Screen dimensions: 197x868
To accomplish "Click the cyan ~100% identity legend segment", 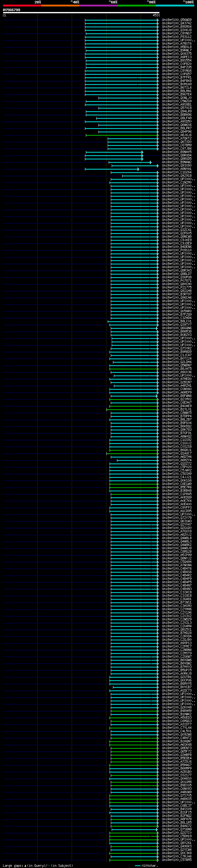I will click(175, 6).
